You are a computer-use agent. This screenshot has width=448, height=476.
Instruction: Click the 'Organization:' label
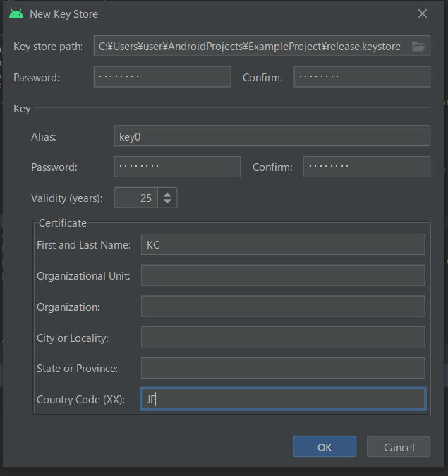coord(68,307)
